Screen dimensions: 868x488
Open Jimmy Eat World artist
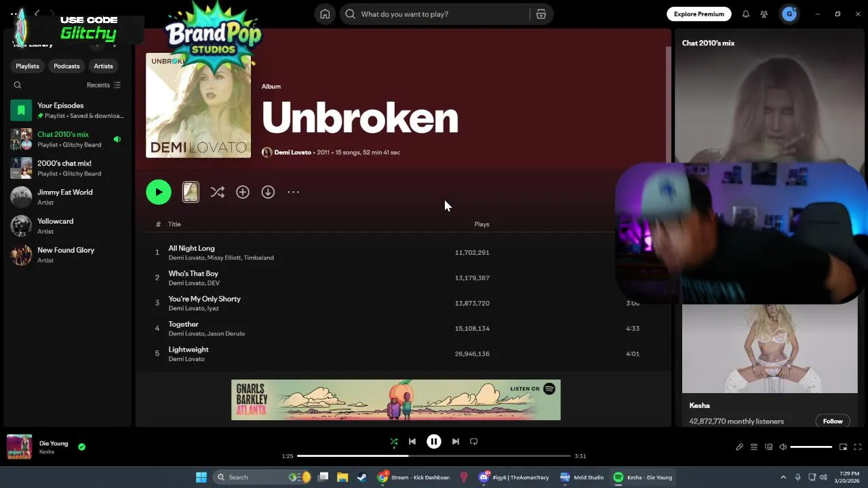pos(68,197)
